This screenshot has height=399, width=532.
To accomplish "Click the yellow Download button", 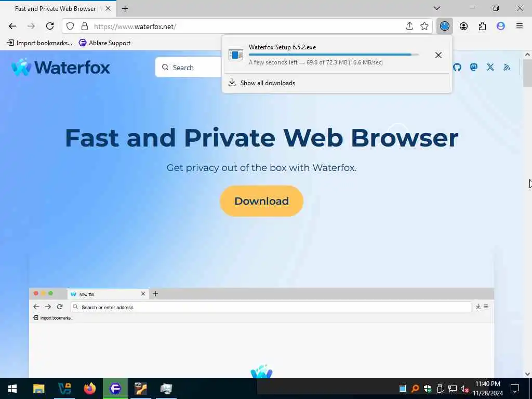I will click(262, 201).
